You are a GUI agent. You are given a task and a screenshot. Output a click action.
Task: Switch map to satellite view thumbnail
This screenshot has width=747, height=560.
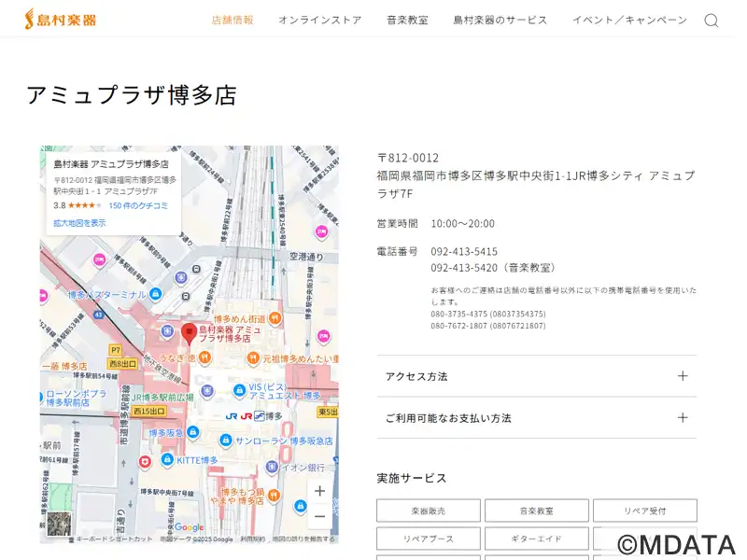[x=60, y=524]
